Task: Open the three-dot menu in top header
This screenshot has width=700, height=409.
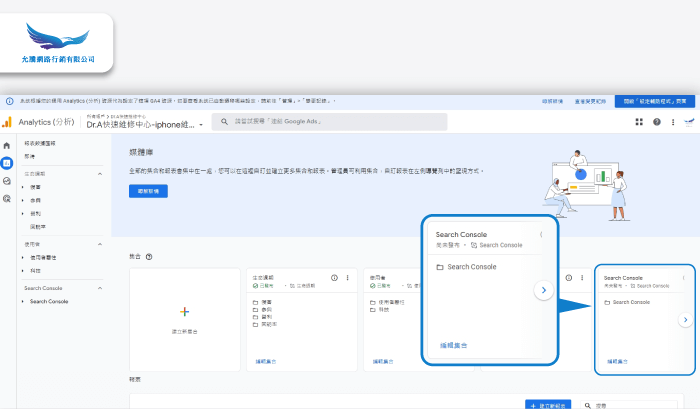Action: (673, 122)
